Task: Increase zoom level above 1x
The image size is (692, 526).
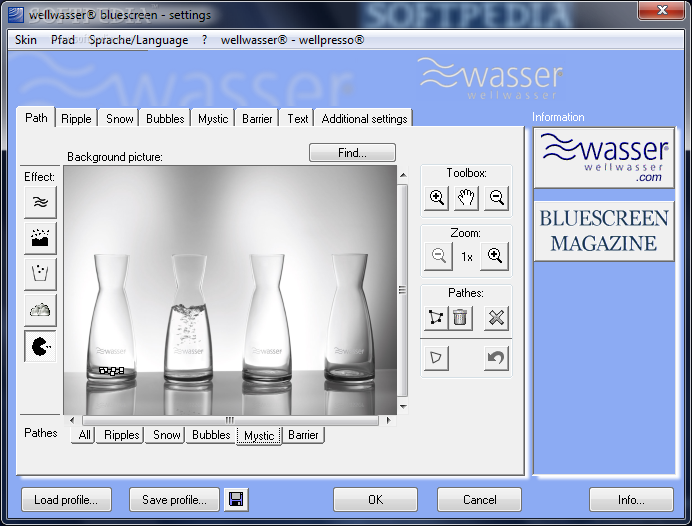Action: click(495, 256)
